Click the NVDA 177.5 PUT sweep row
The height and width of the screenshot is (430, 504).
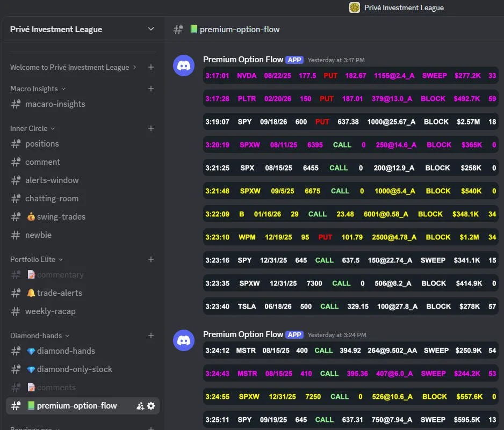tap(351, 76)
